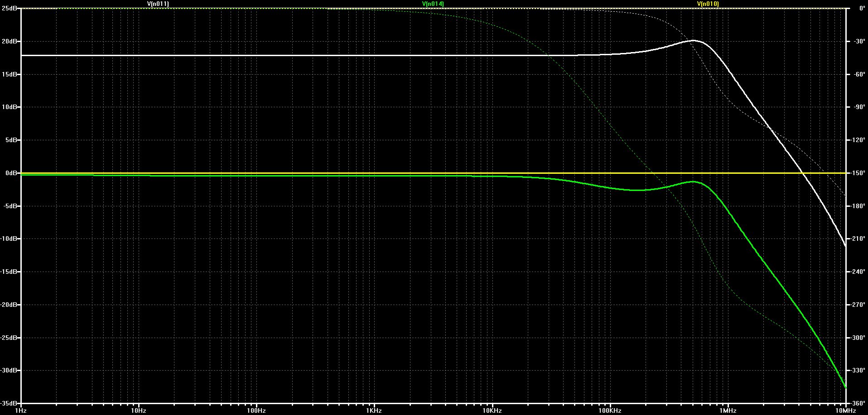Click the 100KHz frequency axis label

point(610,410)
